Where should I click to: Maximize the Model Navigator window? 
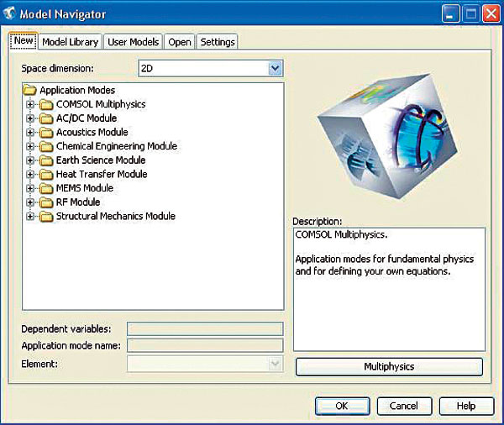[x=470, y=14]
